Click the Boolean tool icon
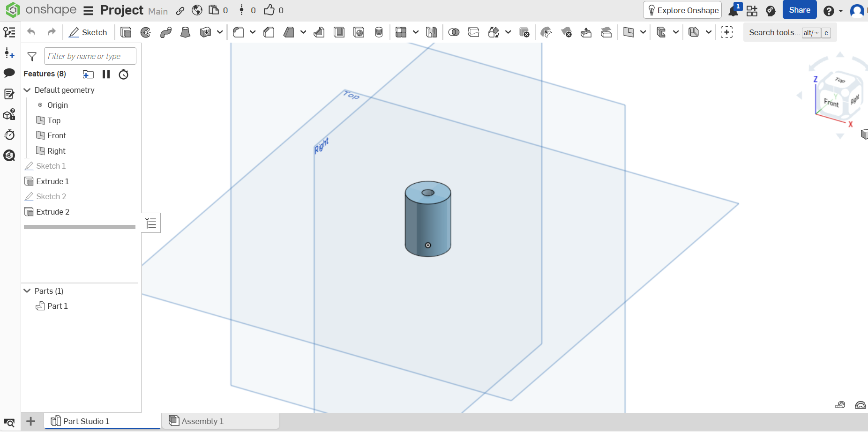The image size is (868, 432). pyautogui.click(x=454, y=32)
